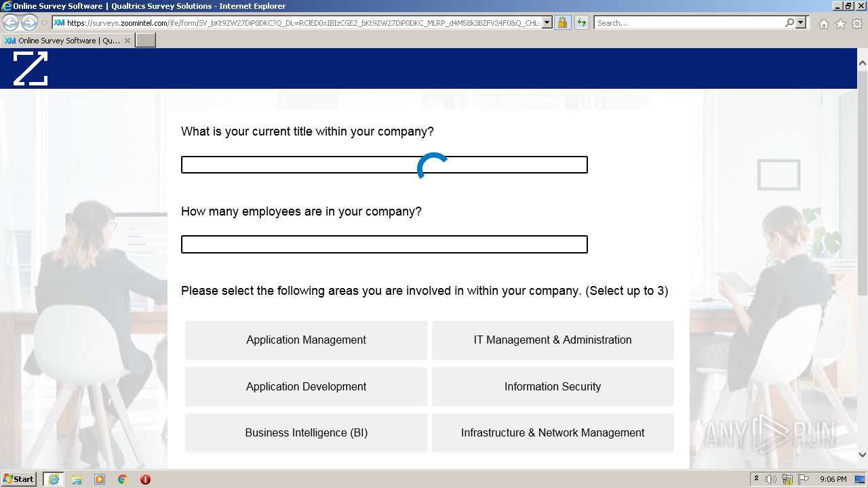Viewport: 868px width, 488px height.
Task: Click the security lock icon
Action: coord(562,22)
